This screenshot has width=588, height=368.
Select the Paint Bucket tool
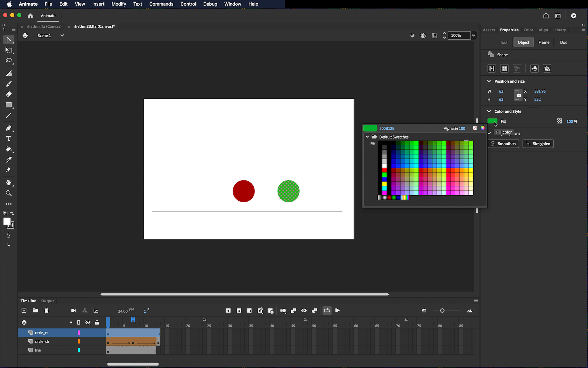pos(9,149)
